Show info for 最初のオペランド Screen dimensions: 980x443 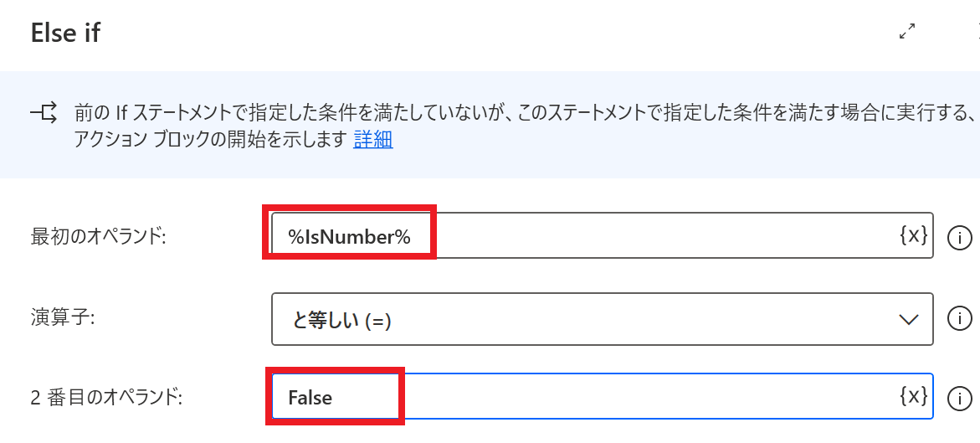pos(958,238)
